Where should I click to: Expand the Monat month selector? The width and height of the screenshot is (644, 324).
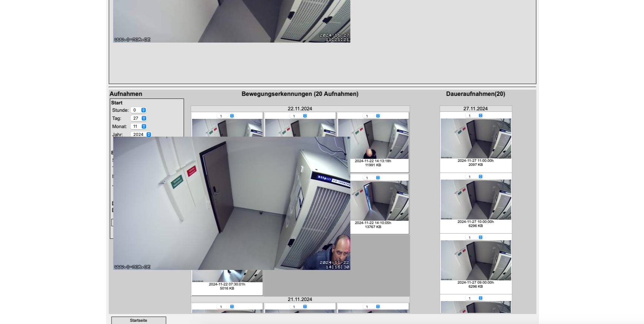click(x=139, y=126)
